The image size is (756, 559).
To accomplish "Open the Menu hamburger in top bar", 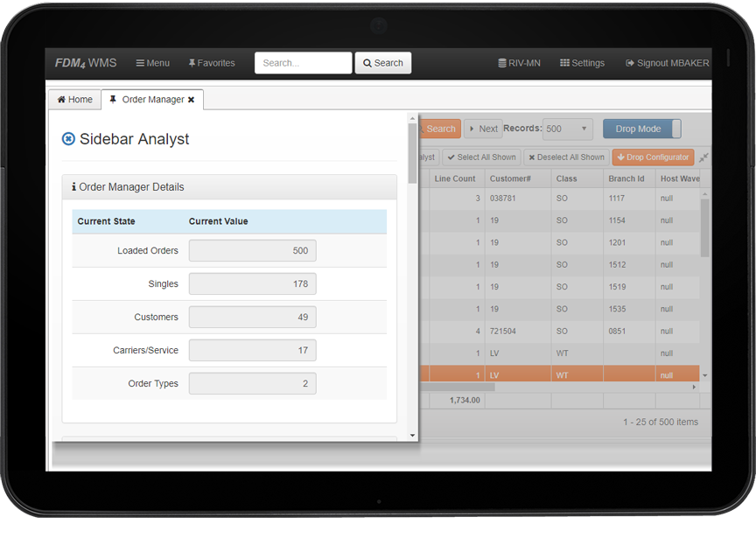I will [153, 63].
